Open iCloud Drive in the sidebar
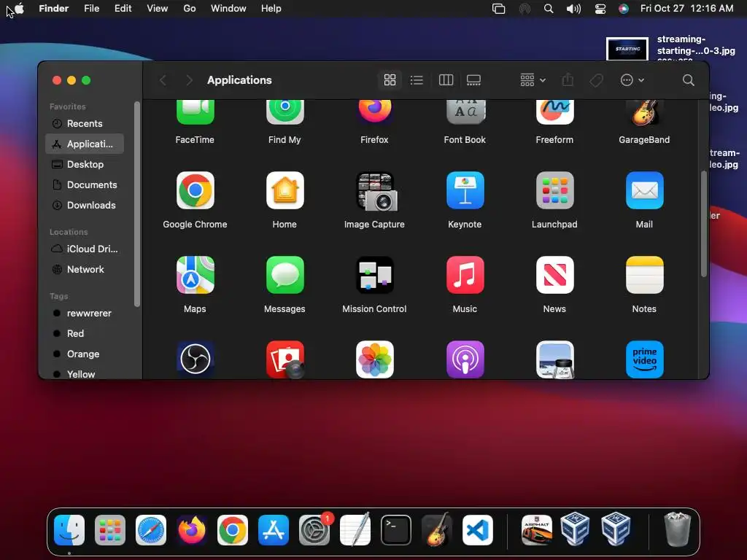The image size is (747, 560). [x=85, y=249]
